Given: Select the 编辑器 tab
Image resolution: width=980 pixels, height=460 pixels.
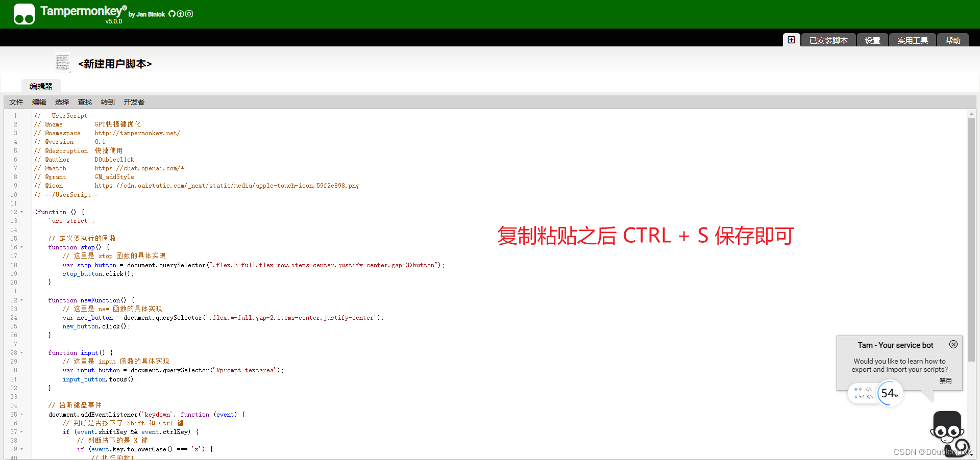Looking at the screenshot, I should pos(41,86).
